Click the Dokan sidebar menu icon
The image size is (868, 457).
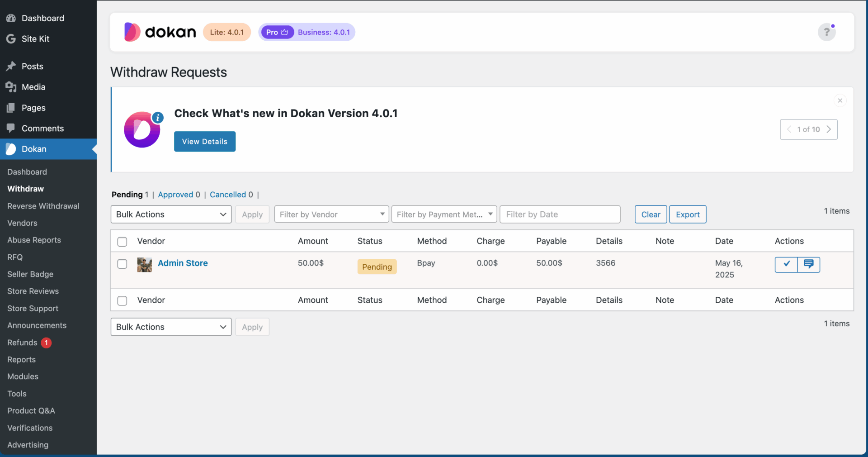pyautogui.click(x=11, y=149)
